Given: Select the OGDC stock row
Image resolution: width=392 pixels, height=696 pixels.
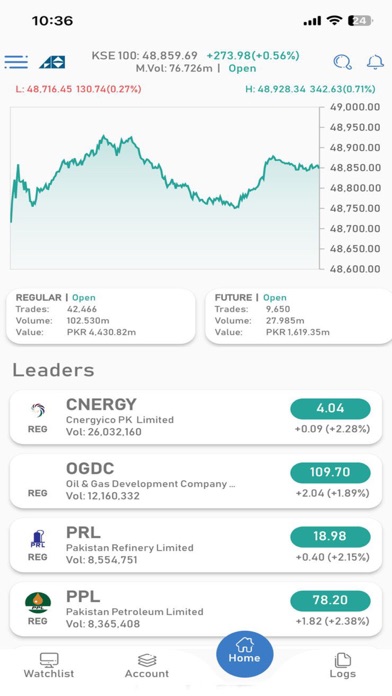Looking at the screenshot, I should click(196, 481).
